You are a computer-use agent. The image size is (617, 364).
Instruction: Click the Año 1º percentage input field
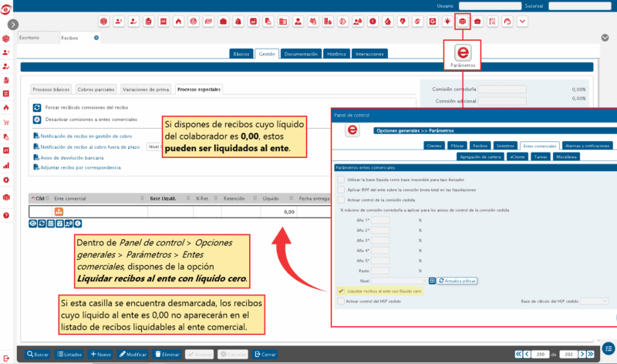click(x=382, y=220)
